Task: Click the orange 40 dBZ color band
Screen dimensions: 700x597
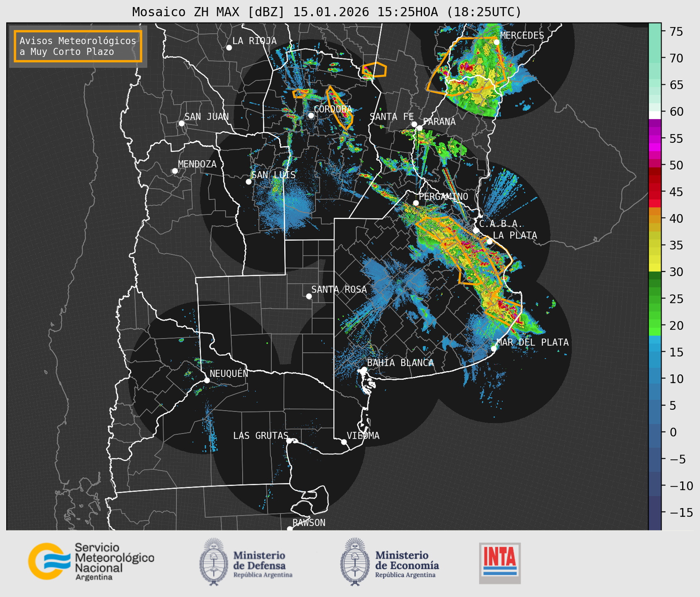Action: pos(655,219)
